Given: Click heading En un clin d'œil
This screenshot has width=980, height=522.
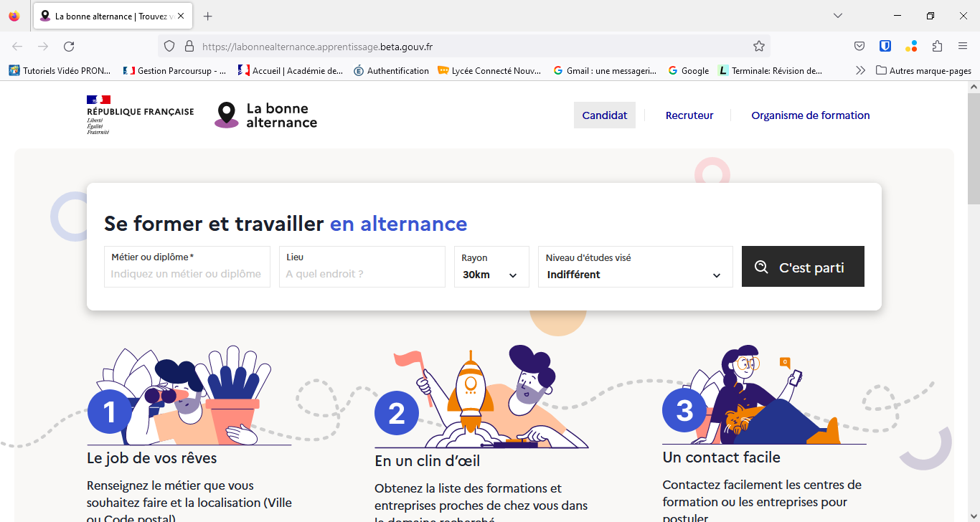Looking at the screenshot, I should click(428, 460).
